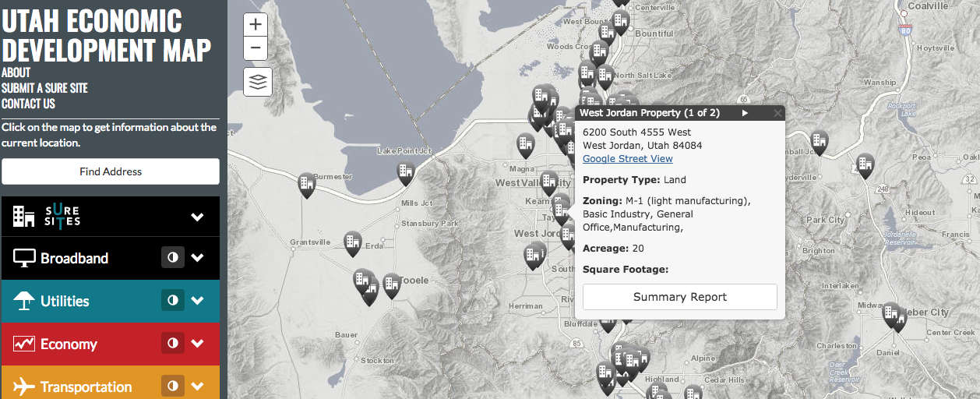Image resolution: width=980 pixels, height=399 pixels.
Task: Open the Contact Us link
Action: click(28, 104)
